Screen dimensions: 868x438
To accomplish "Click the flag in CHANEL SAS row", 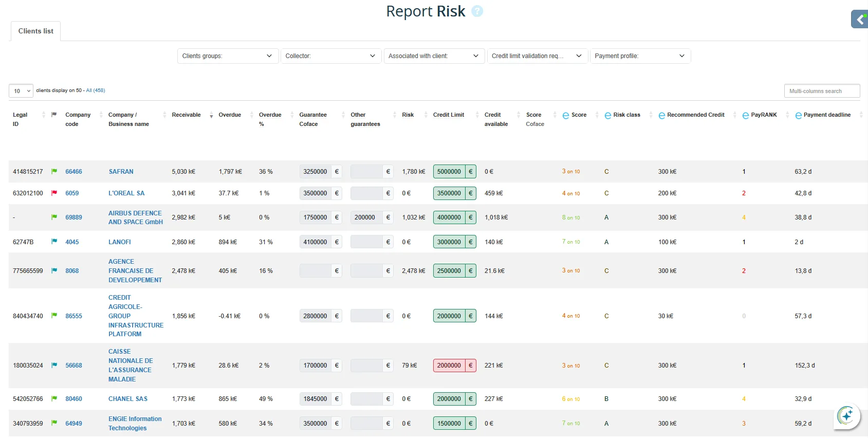I will coord(54,398).
